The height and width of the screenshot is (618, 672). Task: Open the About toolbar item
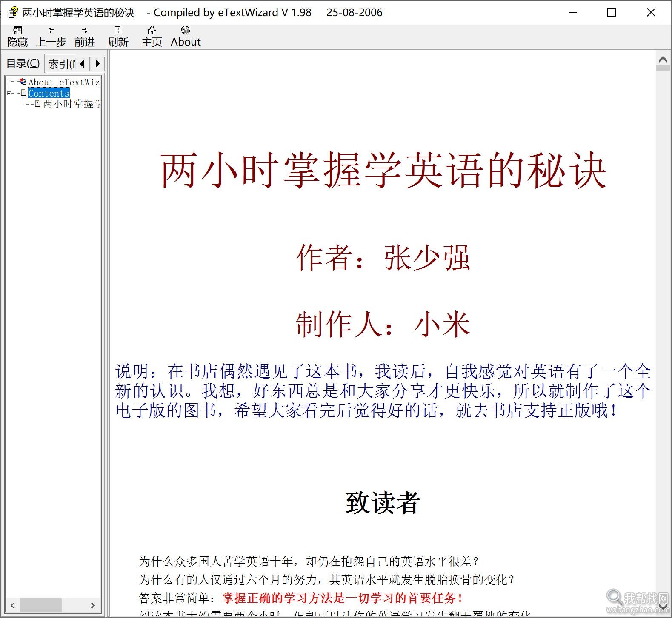click(186, 36)
